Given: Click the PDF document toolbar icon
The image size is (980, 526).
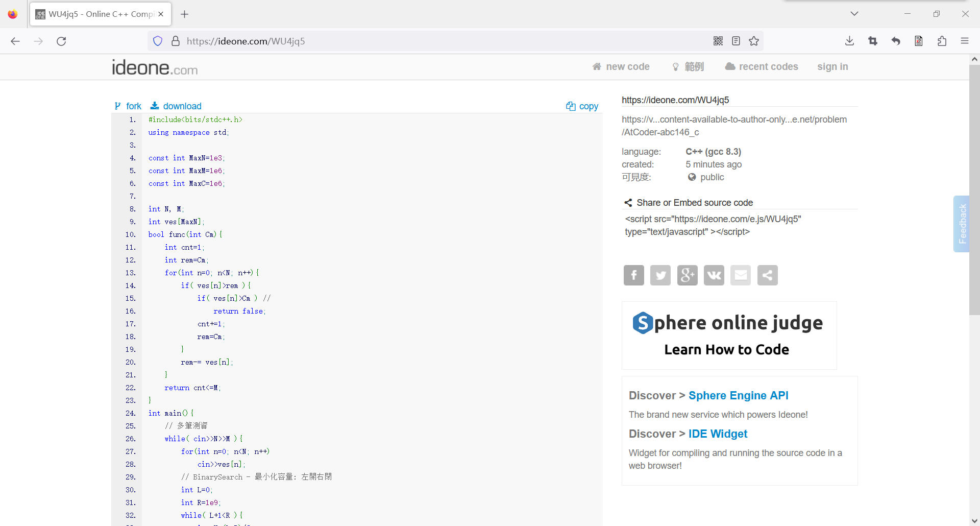Looking at the screenshot, I should point(919,41).
